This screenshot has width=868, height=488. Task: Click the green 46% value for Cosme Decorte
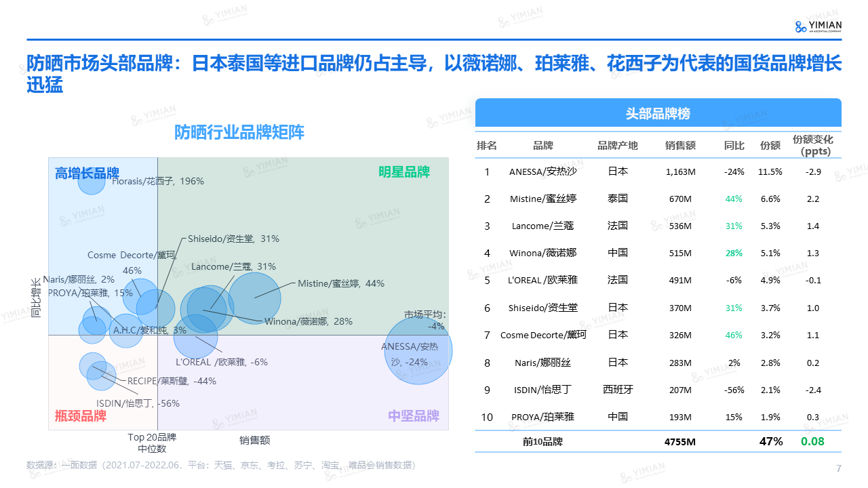734,335
